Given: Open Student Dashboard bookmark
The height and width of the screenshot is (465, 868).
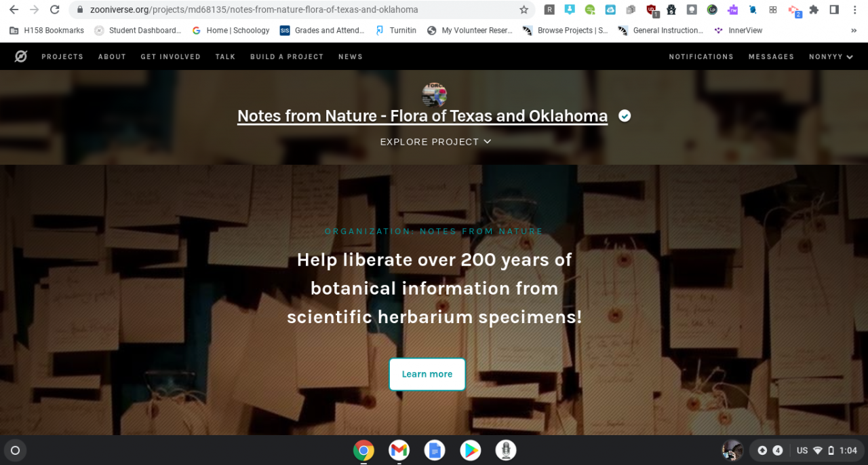Looking at the screenshot, I should tap(138, 31).
